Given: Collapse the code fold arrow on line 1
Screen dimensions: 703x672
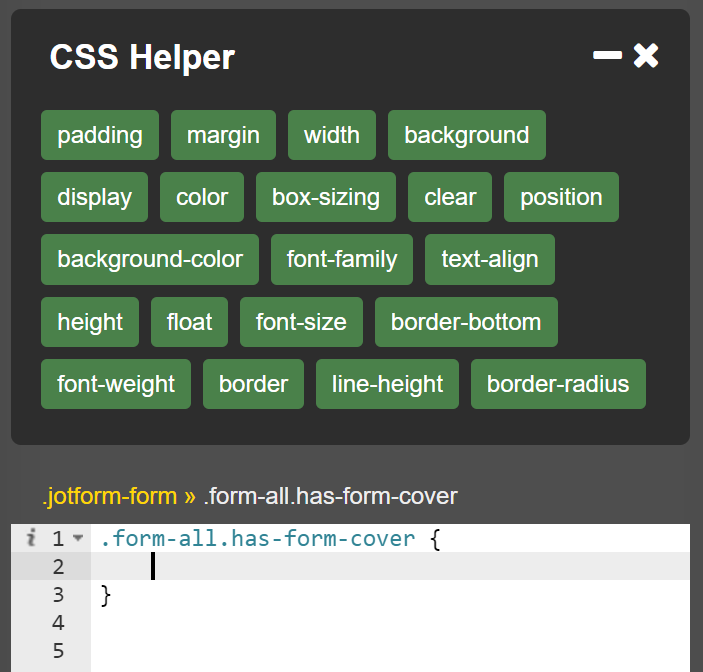Looking at the screenshot, I should [x=78, y=540].
